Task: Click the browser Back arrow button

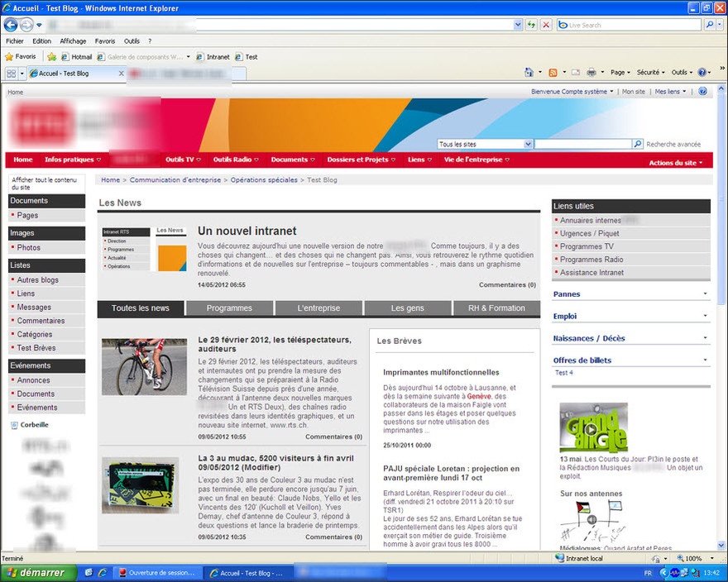Action: [12, 25]
